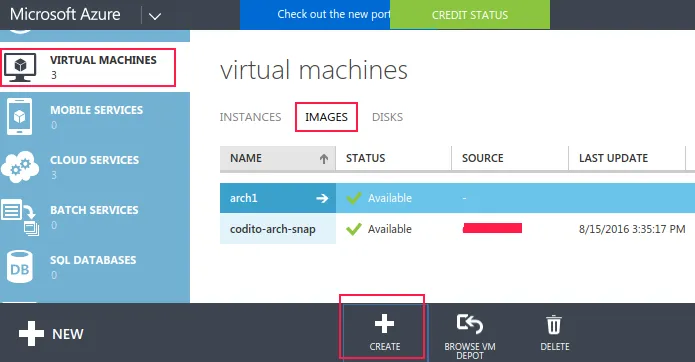Click the count 3 under Virtual Machines

[54, 75]
